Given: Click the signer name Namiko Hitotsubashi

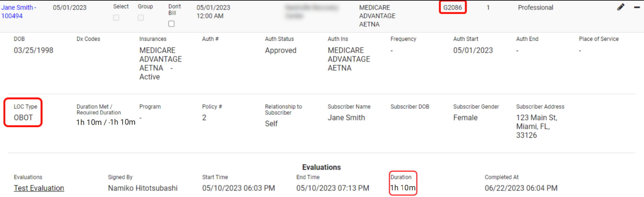Looking at the screenshot, I should point(143,188).
